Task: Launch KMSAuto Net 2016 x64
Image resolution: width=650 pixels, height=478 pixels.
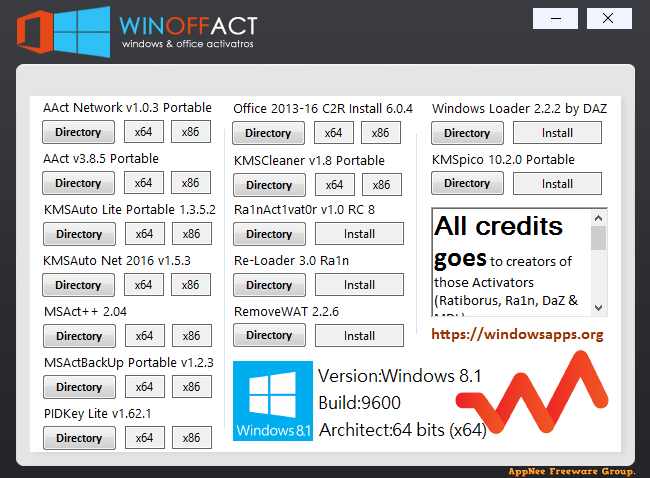Action: tap(144, 285)
